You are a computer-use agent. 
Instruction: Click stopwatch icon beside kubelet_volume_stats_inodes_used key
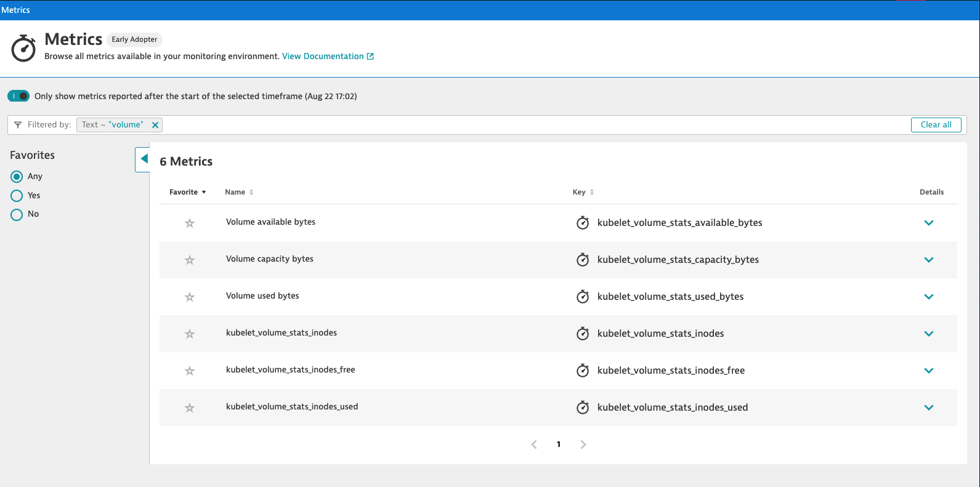click(x=583, y=407)
